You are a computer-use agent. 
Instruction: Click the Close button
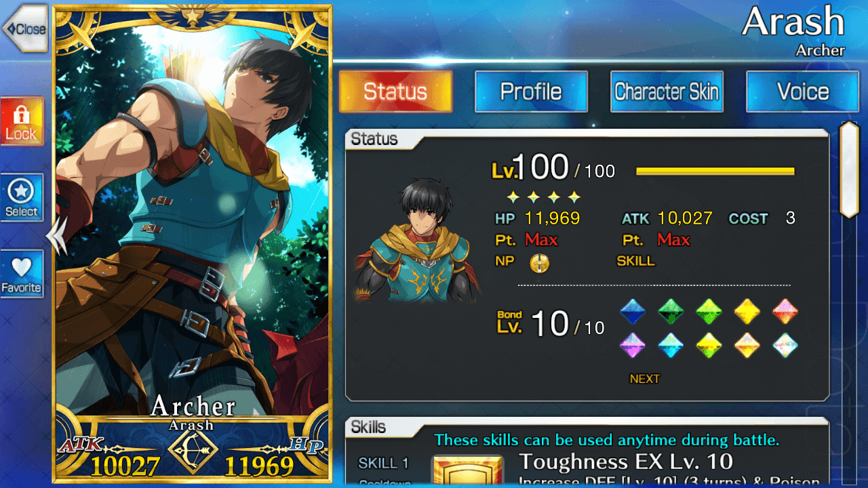tap(24, 28)
